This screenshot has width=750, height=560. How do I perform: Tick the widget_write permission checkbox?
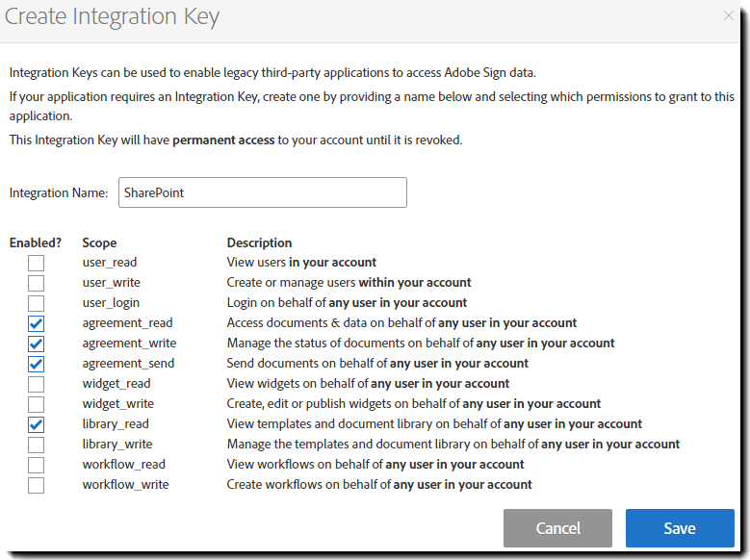coord(36,404)
